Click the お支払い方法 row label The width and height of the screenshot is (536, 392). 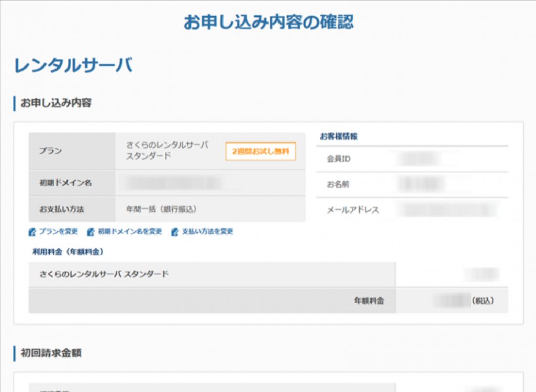[x=62, y=209]
